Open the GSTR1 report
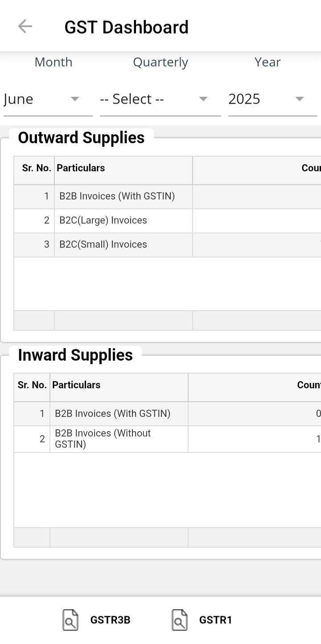321x644 pixels. 215,620
